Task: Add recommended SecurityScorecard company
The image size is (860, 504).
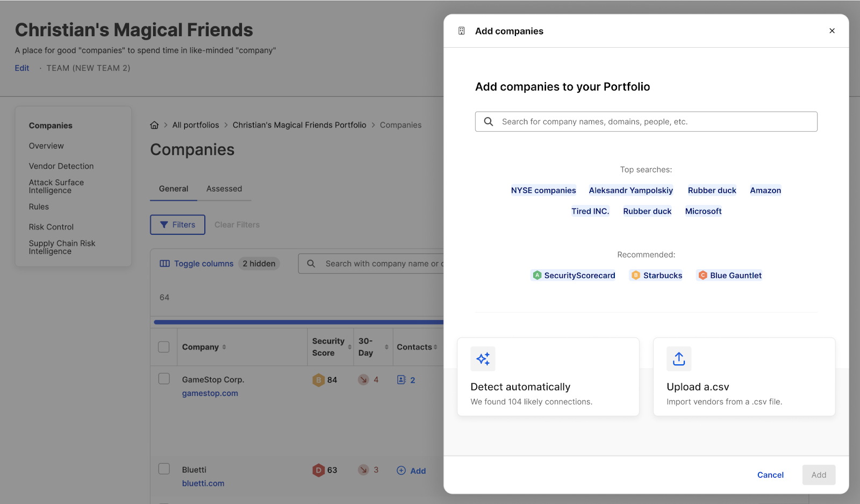Action: click(x=574, y=276)
